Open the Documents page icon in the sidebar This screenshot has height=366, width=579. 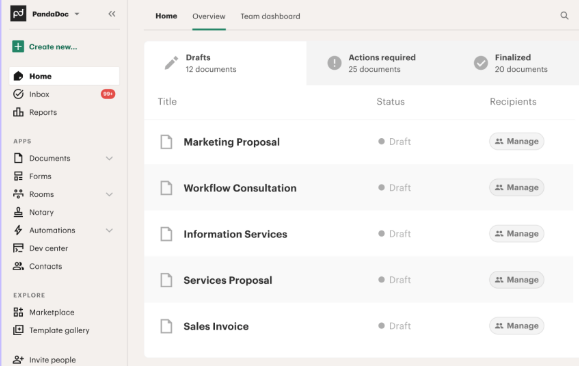point(18,158)
